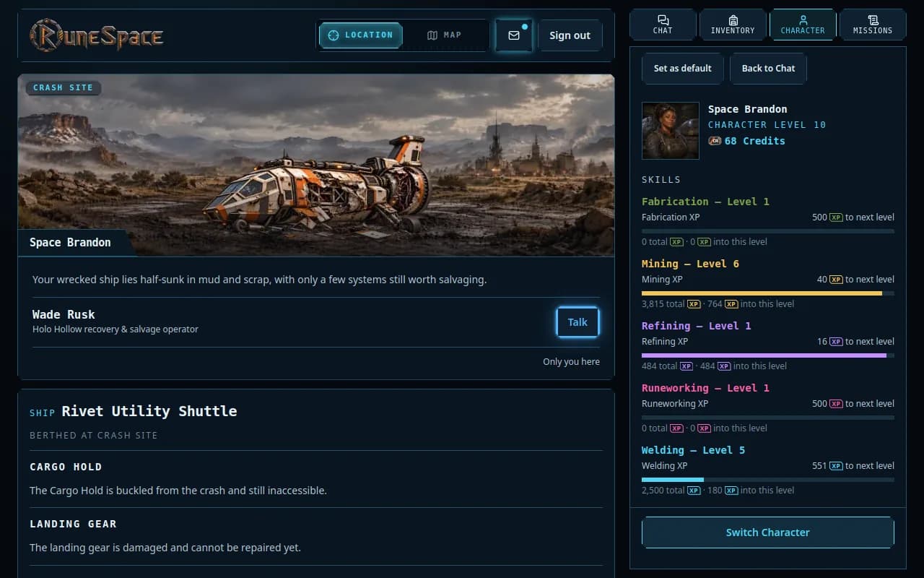The width and height of the screenshot is (924, 578).
Task: Click the "484 total" Refining XP text
Action: 659,366
